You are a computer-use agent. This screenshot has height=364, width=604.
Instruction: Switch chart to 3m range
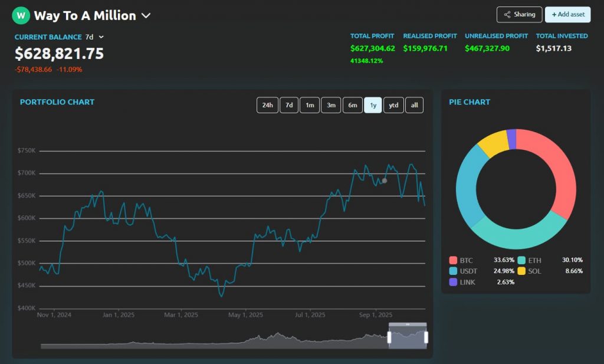pos(331,105)
